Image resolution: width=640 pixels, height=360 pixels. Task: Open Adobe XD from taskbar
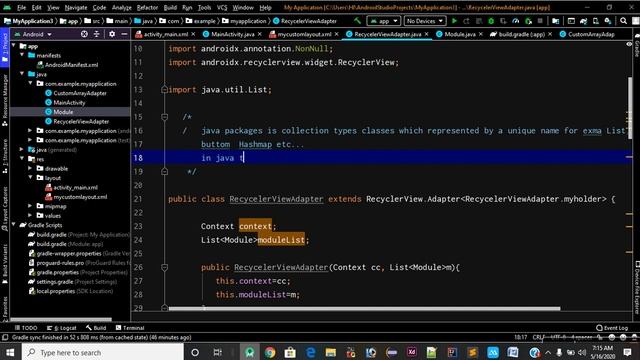click(411, 352)
